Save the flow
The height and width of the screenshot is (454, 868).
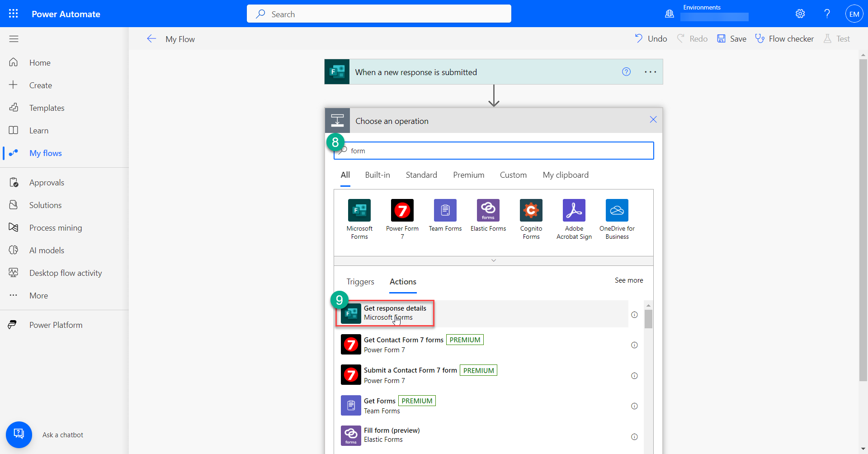pyautogui.click(x=731, y=39)
